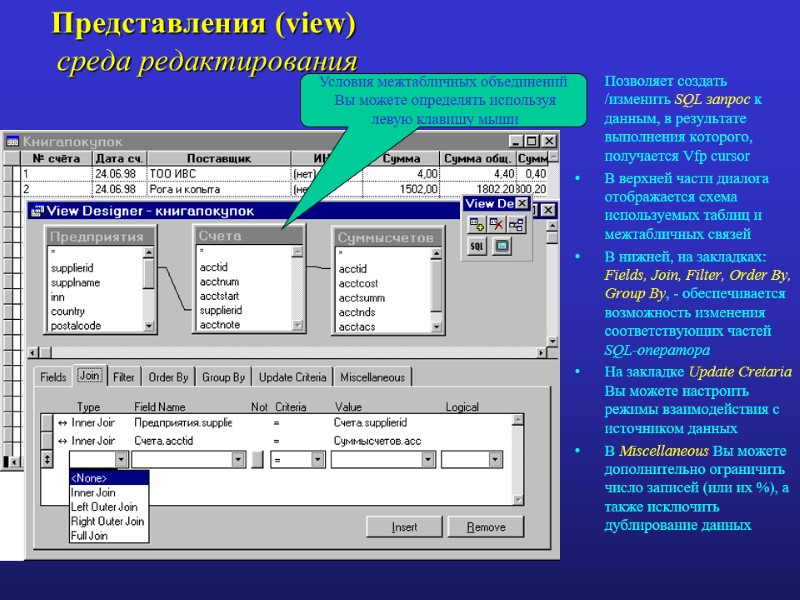Click the horizontal scrollbar below the table grid
The width and height of the screenshot is (800, 600).
tap(290, 349)
